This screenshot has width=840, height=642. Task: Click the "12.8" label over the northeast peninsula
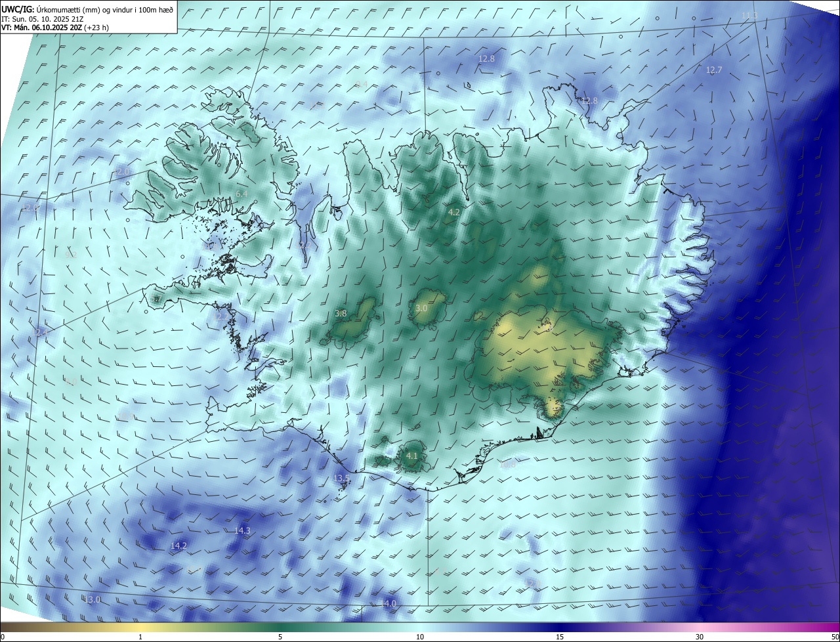tap(589, 100)
